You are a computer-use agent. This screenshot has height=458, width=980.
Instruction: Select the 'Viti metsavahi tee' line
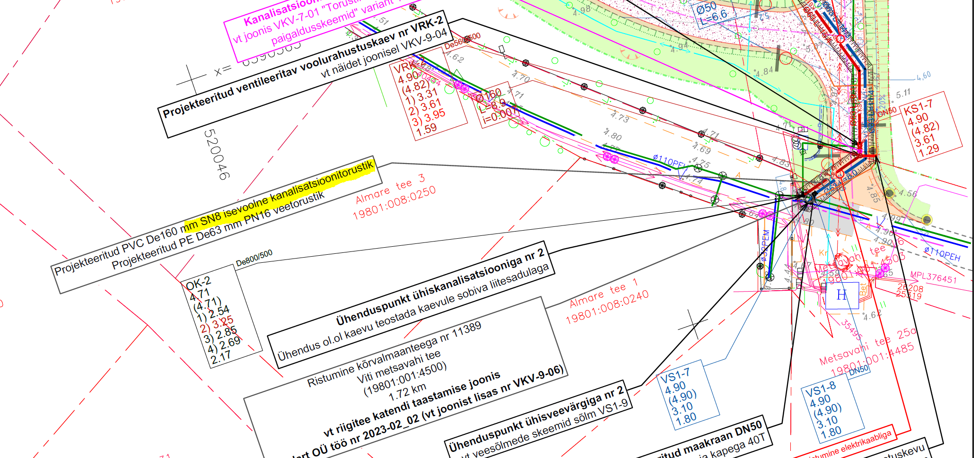(x=399, y=367)
